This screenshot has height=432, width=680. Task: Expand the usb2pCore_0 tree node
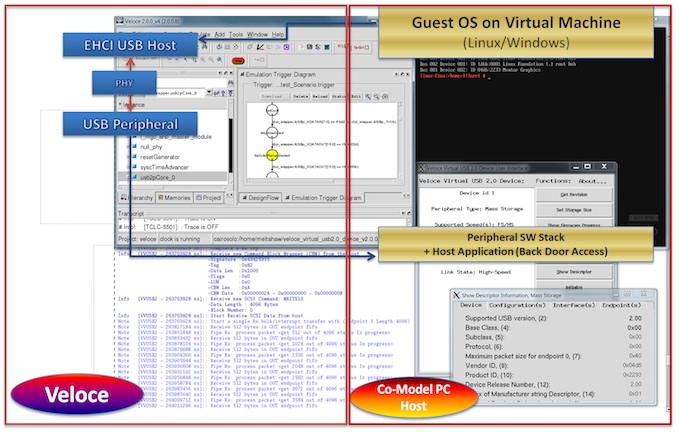click(x=128, y=177)
